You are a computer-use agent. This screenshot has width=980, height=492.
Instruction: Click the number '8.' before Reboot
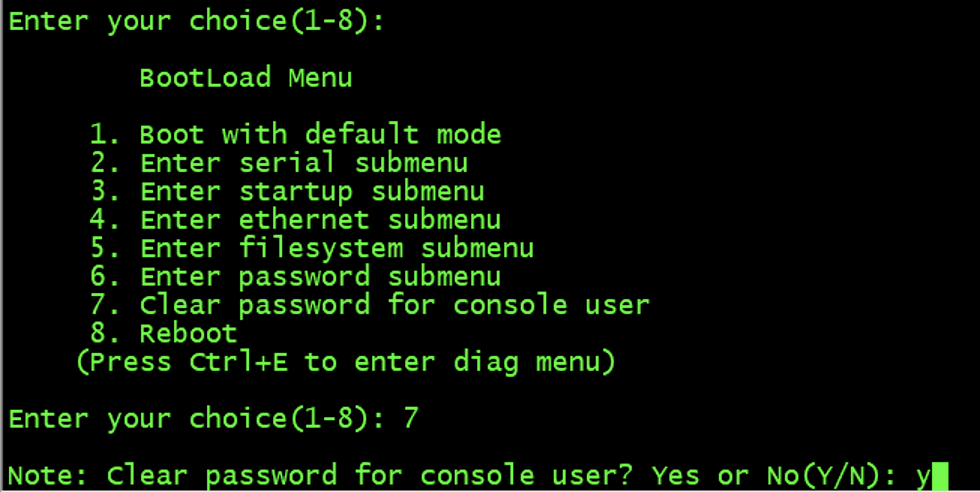pyautogui.click(x=104, y=334)
